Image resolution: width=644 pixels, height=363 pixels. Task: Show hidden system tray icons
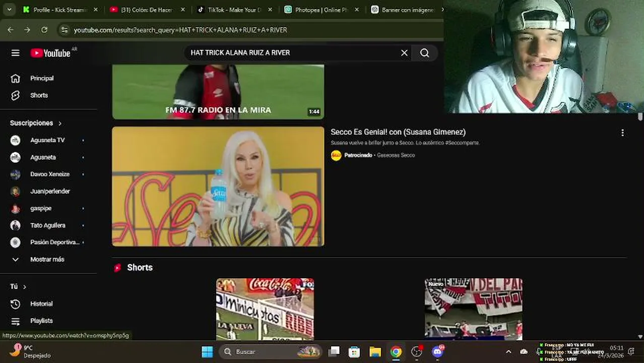[508, 352]
